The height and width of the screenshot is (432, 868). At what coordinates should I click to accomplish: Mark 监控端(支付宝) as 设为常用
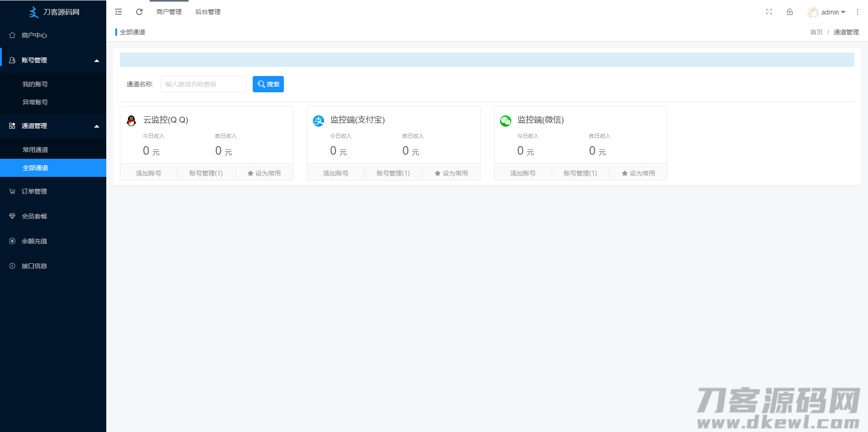[x=451, y=173]
